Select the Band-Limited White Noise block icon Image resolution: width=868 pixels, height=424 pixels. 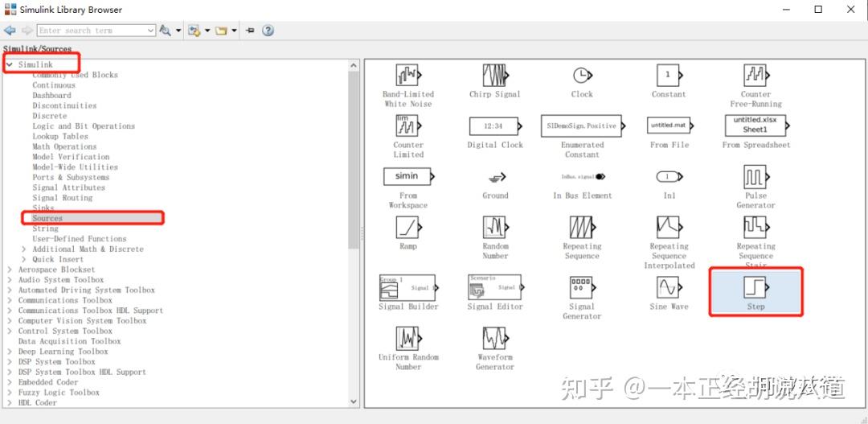point(408,75)
